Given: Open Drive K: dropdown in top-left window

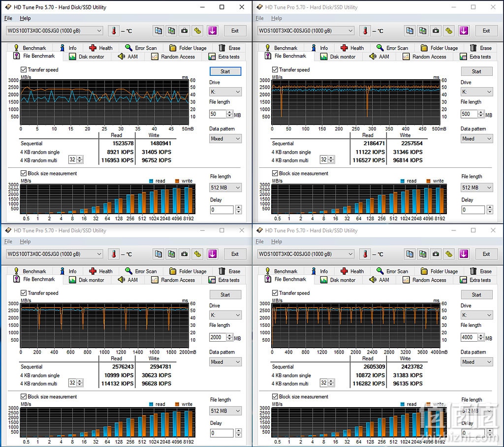Looking at the screenshot, I should coord(225,92).
